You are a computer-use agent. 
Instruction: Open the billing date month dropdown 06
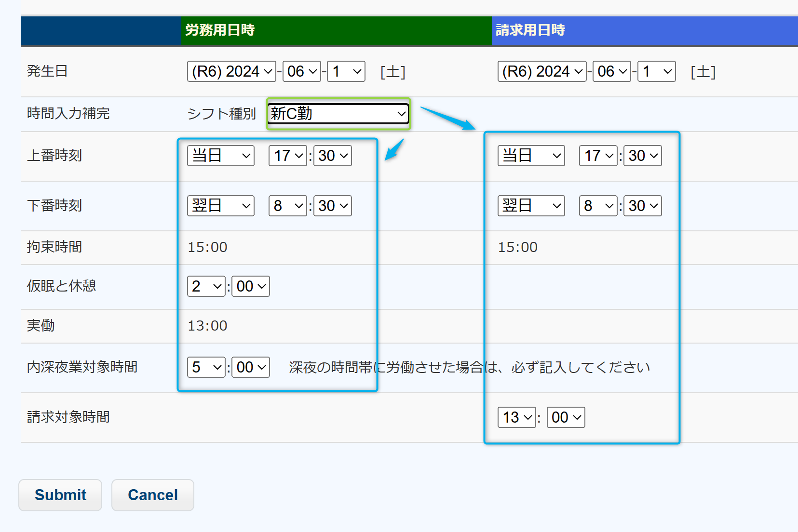pos(612,71)
